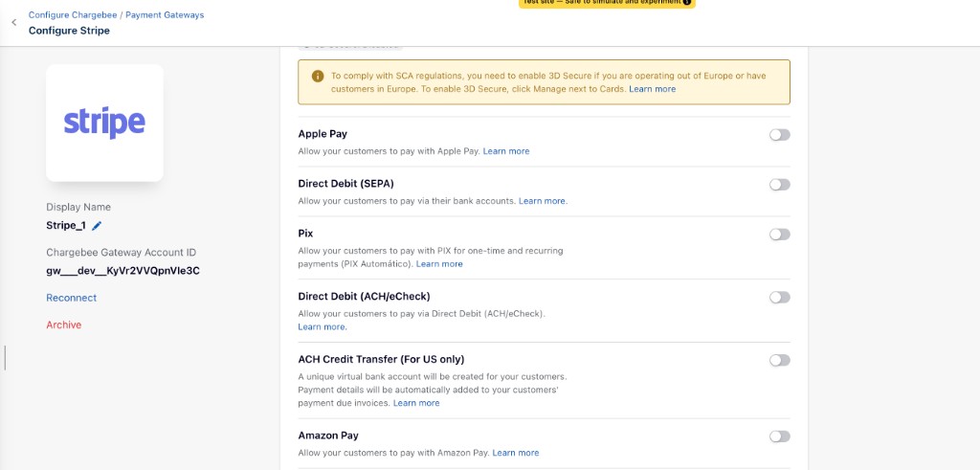Enable the Apple Pay toggle
This screenshot has width=980, height=470.
click(x=779, y=135)
